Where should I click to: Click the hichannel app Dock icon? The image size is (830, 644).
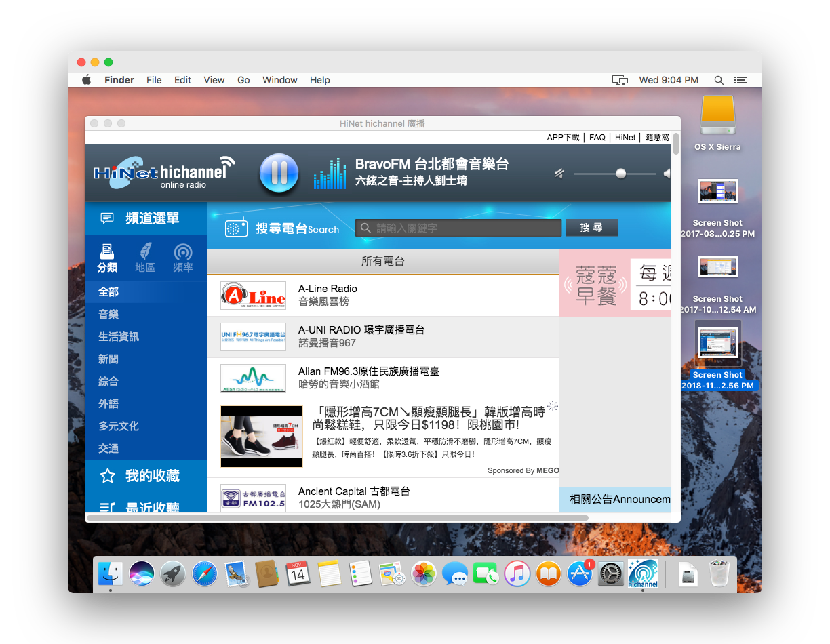click(643, 574)
